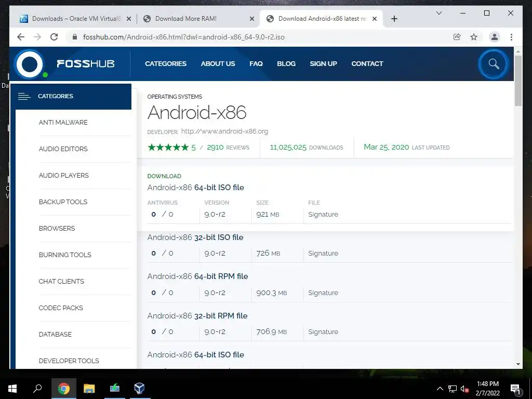Click the muted volume tray icon
532x399 pixels.
[x=465, y=389]
